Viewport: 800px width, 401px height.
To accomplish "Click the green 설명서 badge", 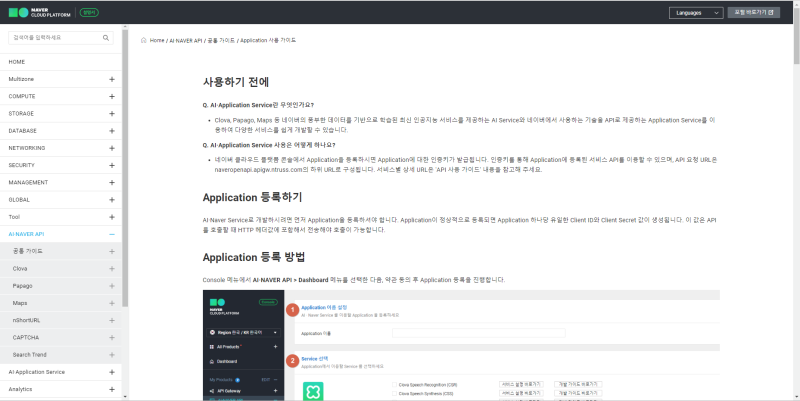I will click(89, 12).
